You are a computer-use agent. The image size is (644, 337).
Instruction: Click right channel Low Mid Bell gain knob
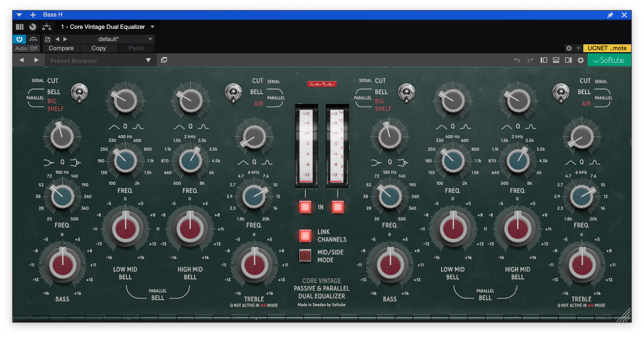tap(453, 228)
